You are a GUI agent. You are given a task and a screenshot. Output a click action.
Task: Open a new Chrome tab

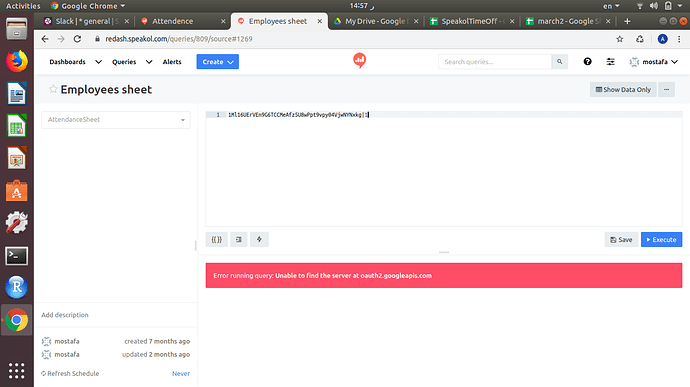tap(627, 21)
